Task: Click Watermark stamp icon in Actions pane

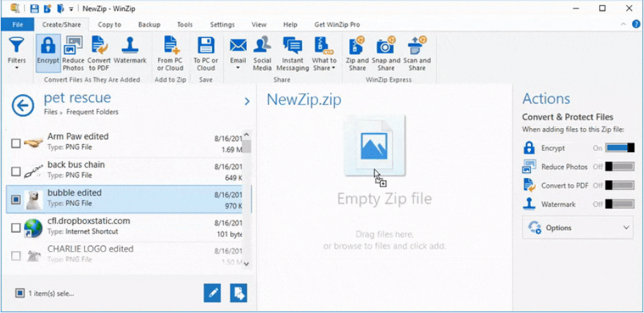Action: 529,204
